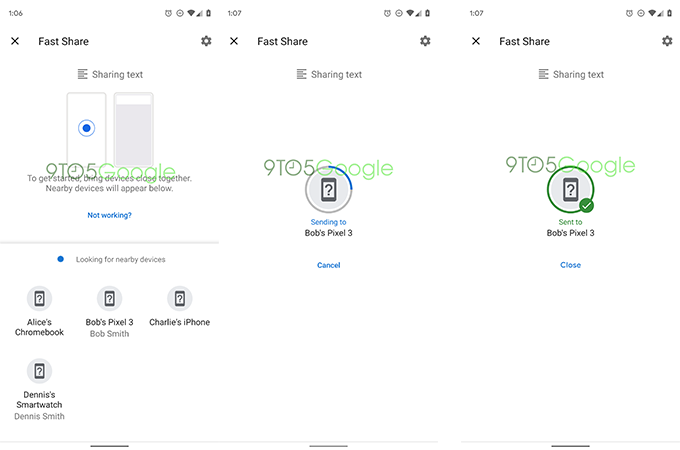Open settings gear on the Sending screen
Viewport: 680px width, 450px height.
425,41
